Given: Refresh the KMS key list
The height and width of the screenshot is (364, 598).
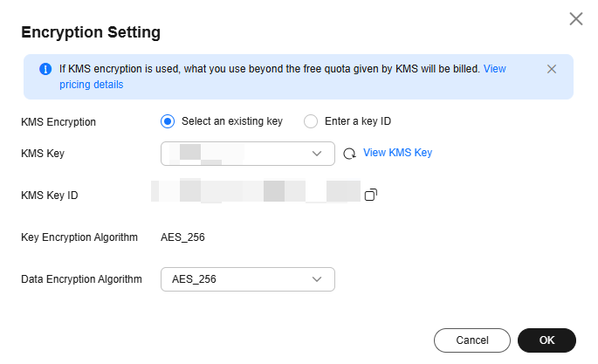Looking at the screenshot, I should pyautogui.click(x=349, y=154).
